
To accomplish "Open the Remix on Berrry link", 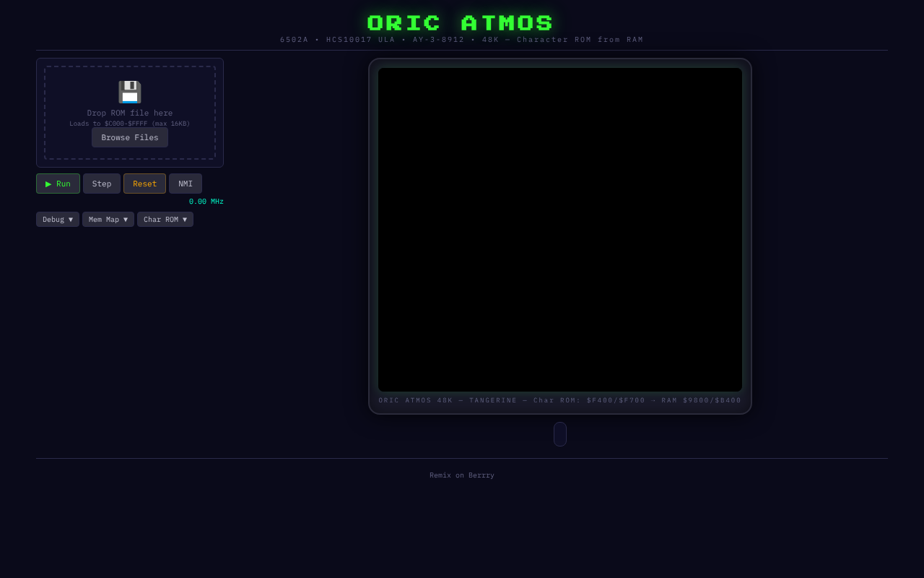I will coord(462,475).
